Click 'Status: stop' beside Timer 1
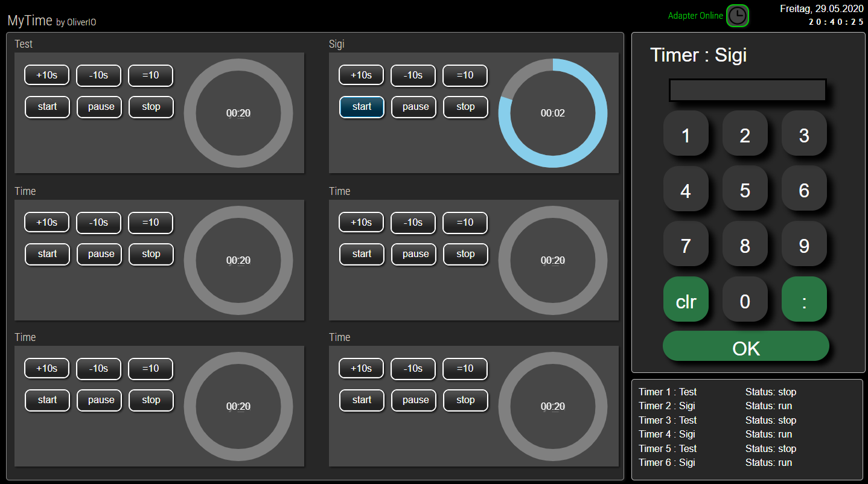Image resolution: width=868 pixels, height=484 pixels. 771,392
